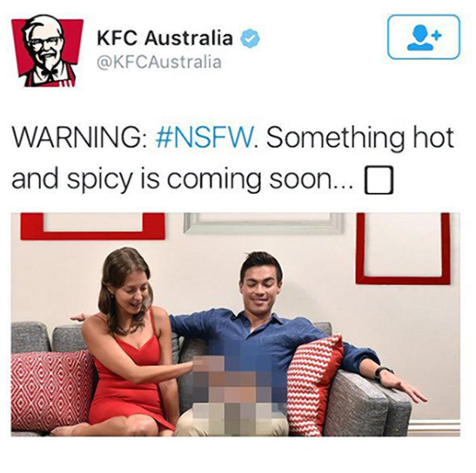
Task: Click the follow user plus icon
Action: pyautogui.click(x=424, y=37)
